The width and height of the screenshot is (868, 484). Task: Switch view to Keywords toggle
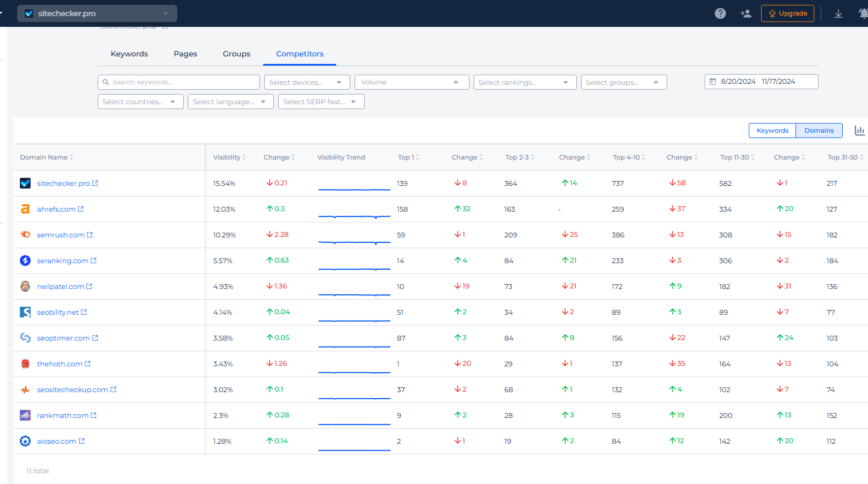click(772, 131)
